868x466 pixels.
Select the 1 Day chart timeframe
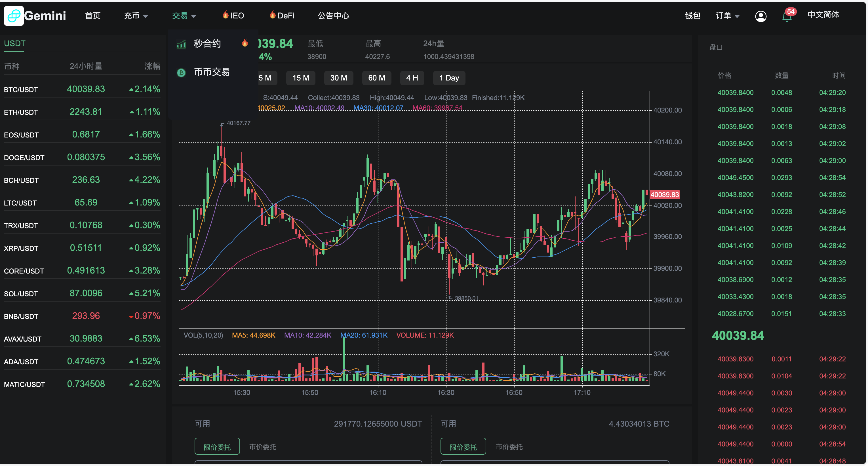coord(449,78)
